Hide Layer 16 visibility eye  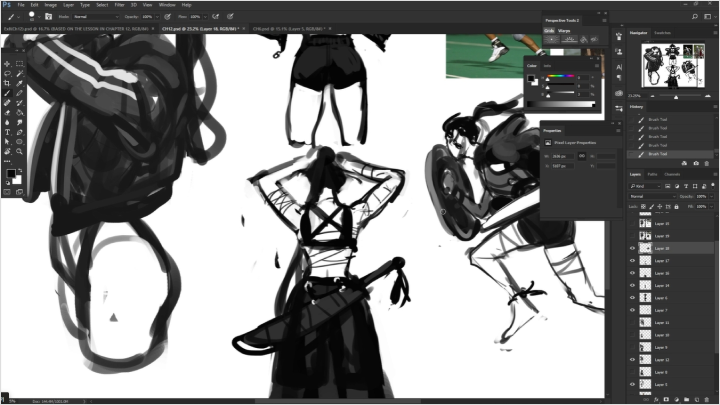coord(632,273)
